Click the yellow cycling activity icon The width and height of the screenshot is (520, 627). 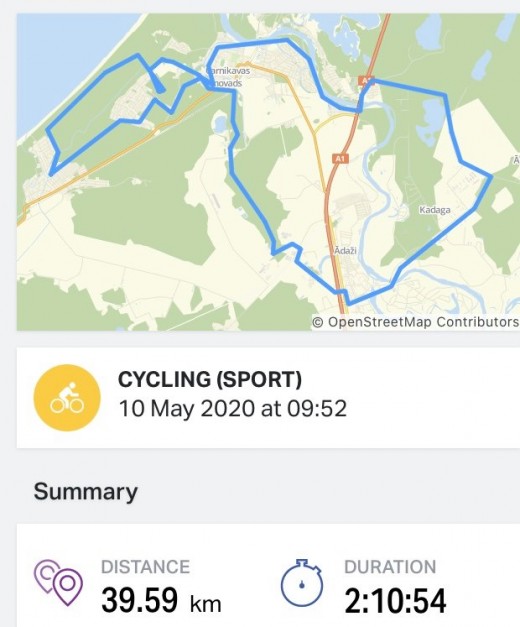pos(67,397)
